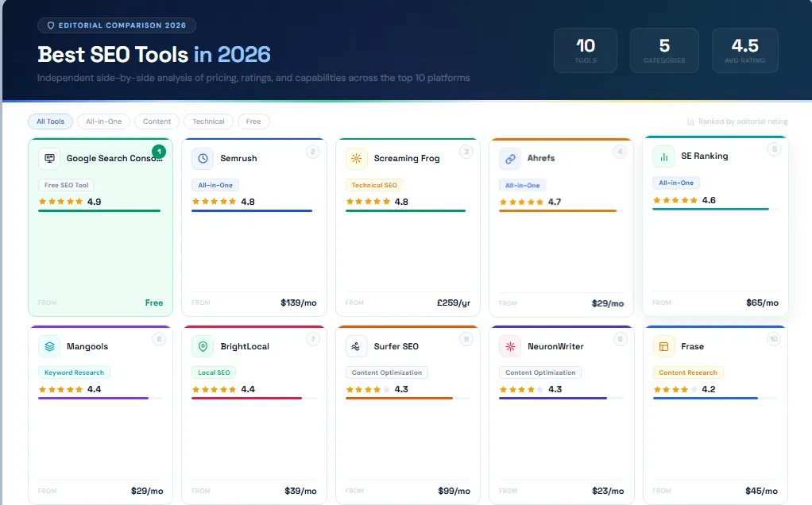Click Content Optimization tag on Surfer SEO
Viewport: 812px width, 505px height.
pos(387,372)
